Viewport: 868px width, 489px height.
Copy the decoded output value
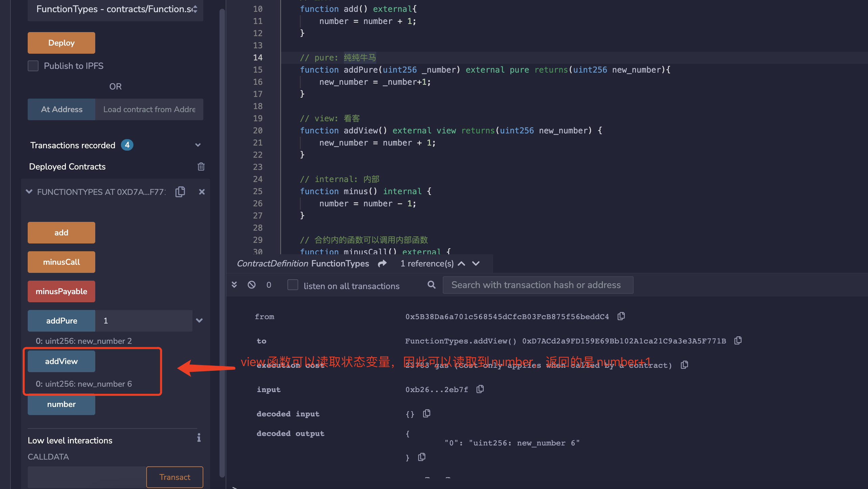(422, 457)
